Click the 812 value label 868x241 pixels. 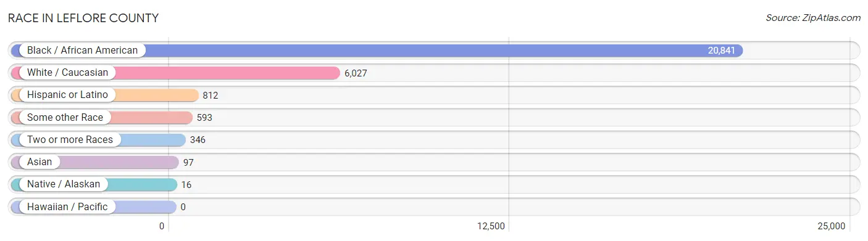(211, 95)
